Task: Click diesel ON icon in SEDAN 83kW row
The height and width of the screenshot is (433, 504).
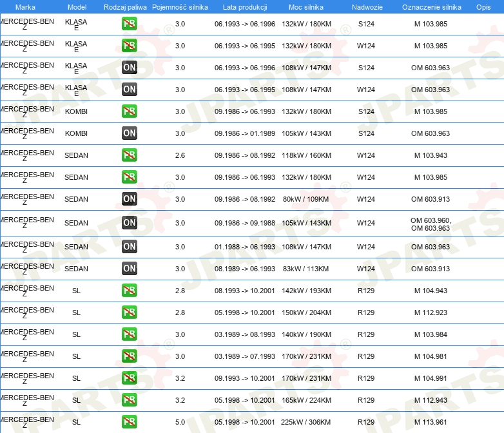Action: point(129,269)
